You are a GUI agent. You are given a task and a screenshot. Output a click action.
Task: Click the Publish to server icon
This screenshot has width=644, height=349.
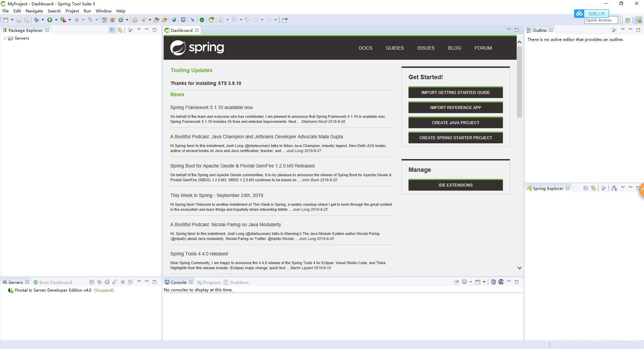(x=130, y=282)
